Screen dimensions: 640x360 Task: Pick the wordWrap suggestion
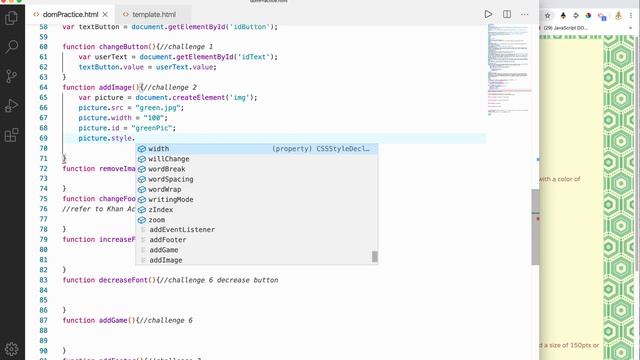(x=257, y=189)
